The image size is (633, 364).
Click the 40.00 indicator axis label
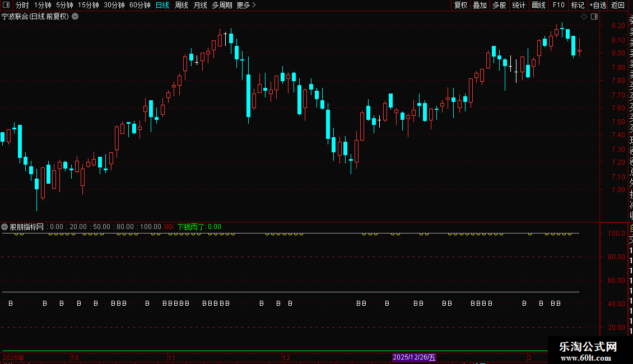[616, 304]
